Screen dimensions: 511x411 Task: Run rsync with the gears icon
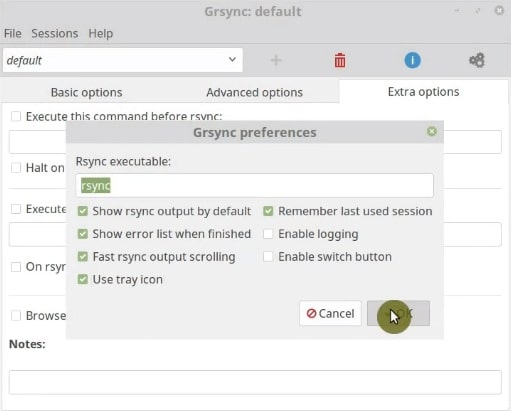coord(477,60)
